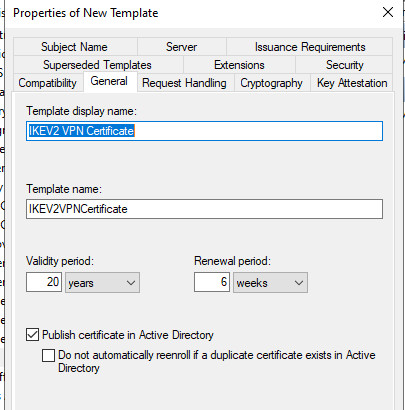Uncheck Publish certificate in Active Directory
This screenshot has width=405, height=410.
point(32,334)
